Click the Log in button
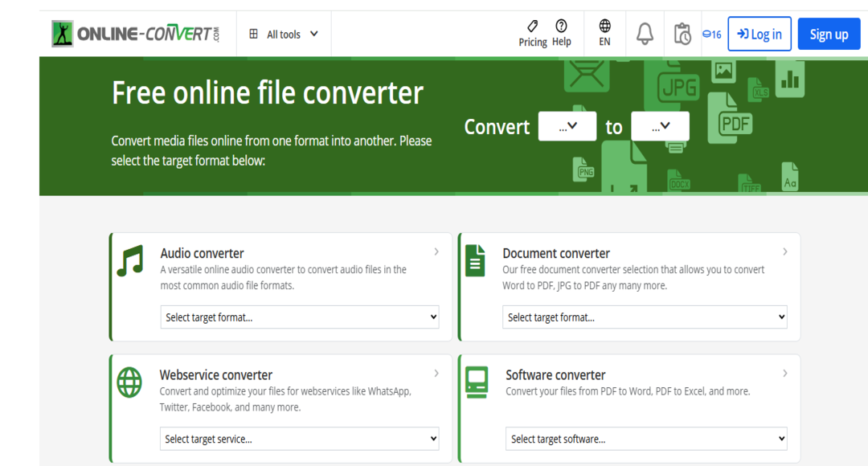This screenshot has width=868, height=466. (x=759, y=34)
